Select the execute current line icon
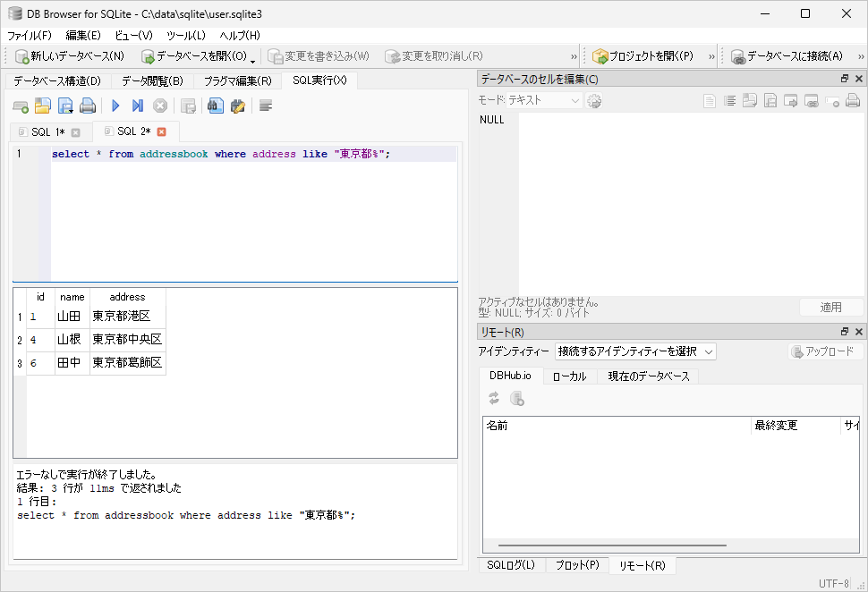 click(140, 106)
